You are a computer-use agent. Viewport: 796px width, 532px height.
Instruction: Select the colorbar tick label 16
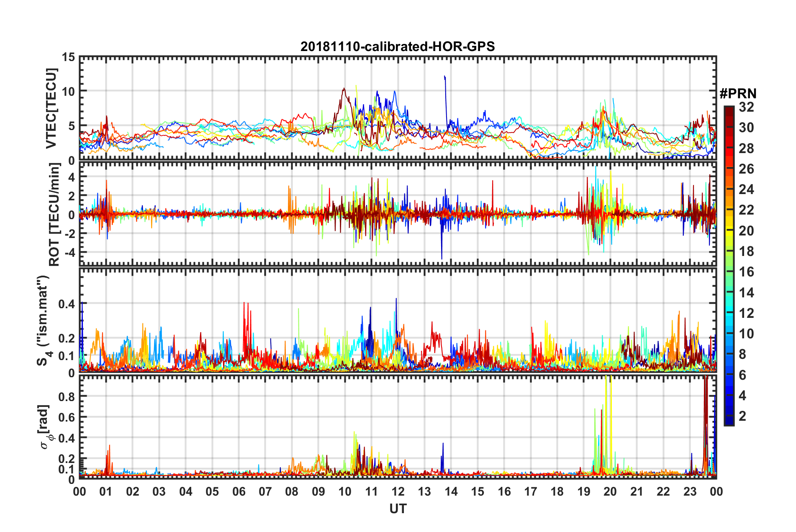[746, 272]
